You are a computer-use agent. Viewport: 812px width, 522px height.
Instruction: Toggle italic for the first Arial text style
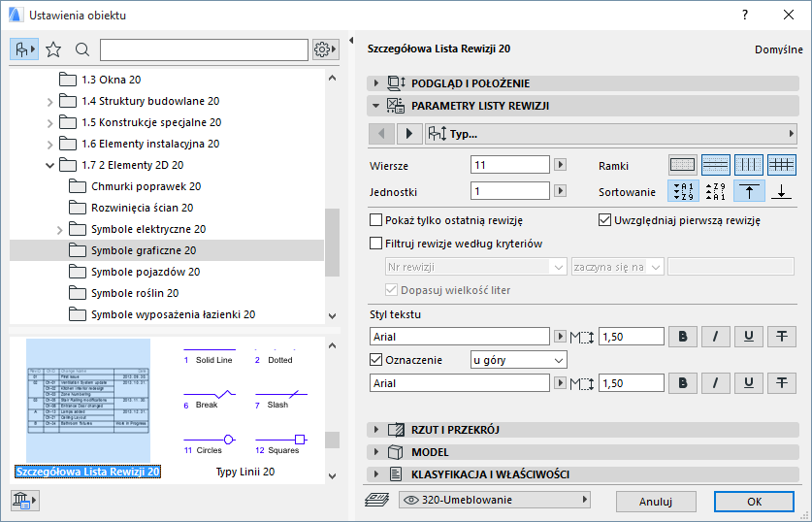pyautogui.click(x=716, y=337)
